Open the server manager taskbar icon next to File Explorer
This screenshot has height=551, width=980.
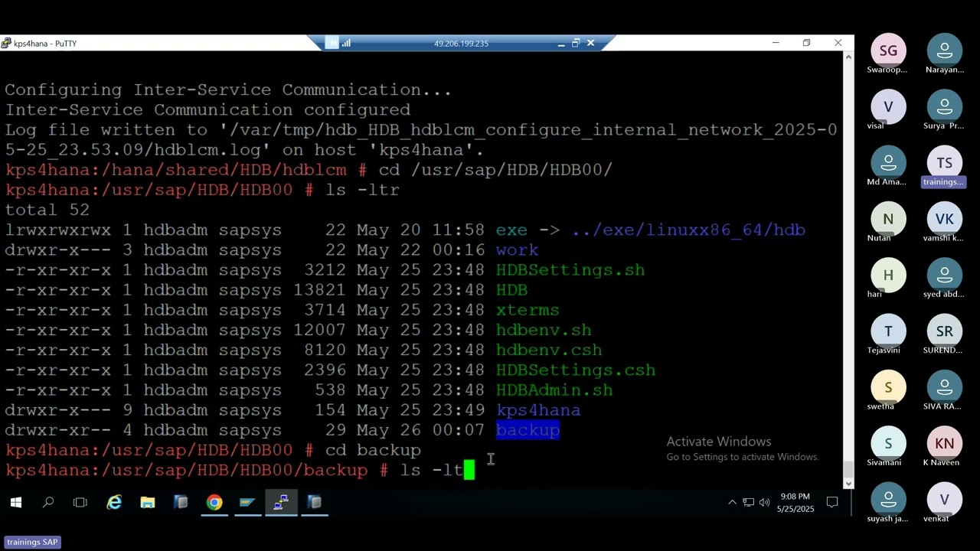pos(181,503)
